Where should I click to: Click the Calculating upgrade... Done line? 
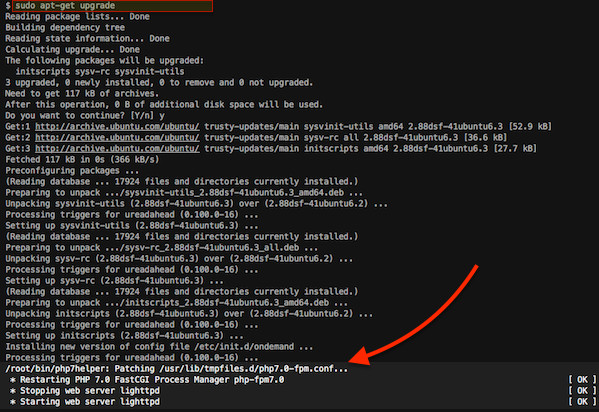73,50
